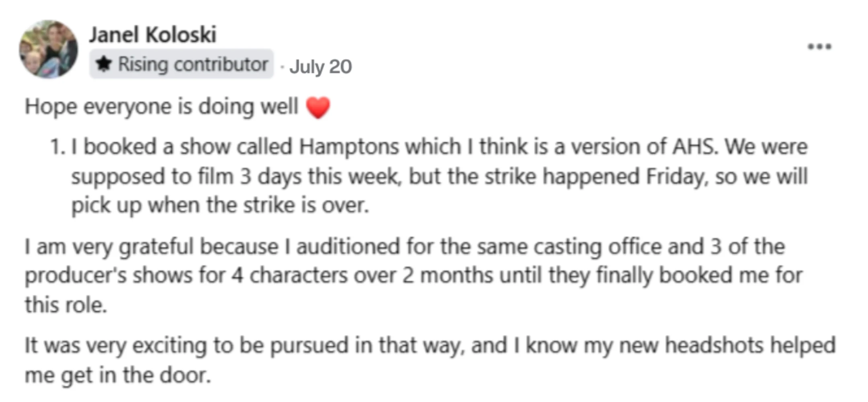Click the phrase "me get in the door."

[x=118, y=375]
